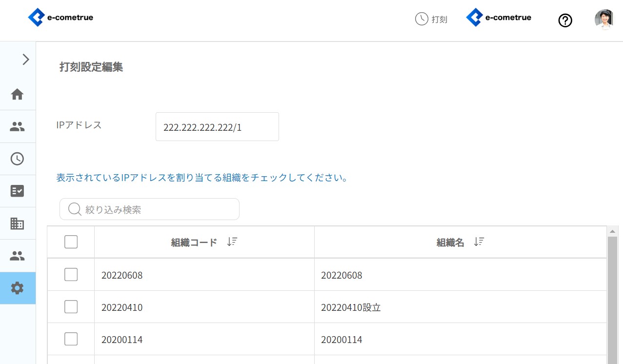Click the scrollbar up arrow of table

612,231
